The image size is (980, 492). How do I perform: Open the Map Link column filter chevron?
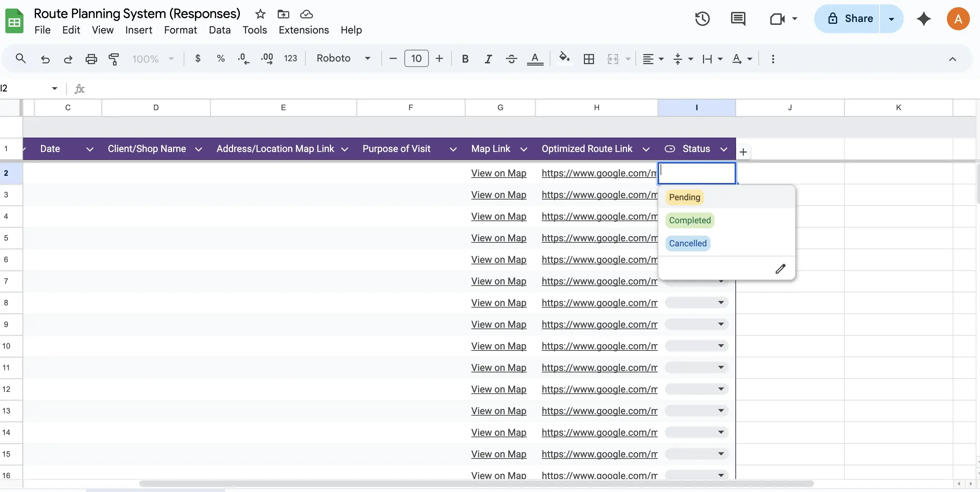point(524,149)
